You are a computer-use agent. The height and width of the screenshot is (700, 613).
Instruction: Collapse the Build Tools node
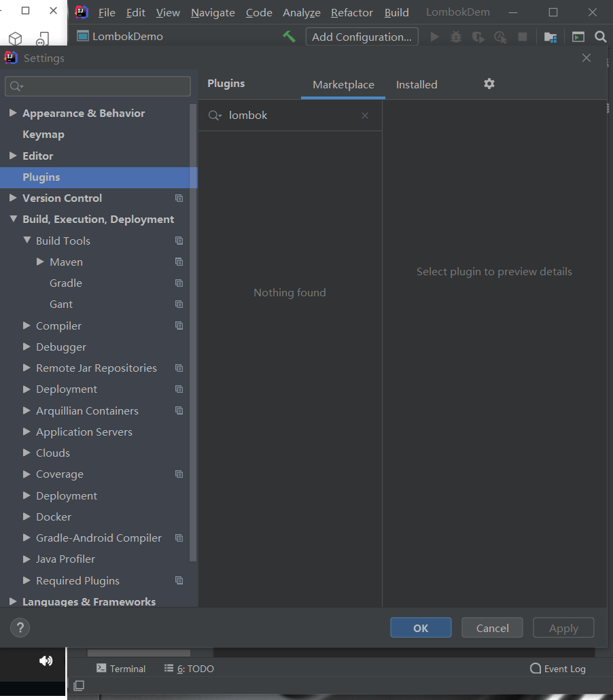27,240
